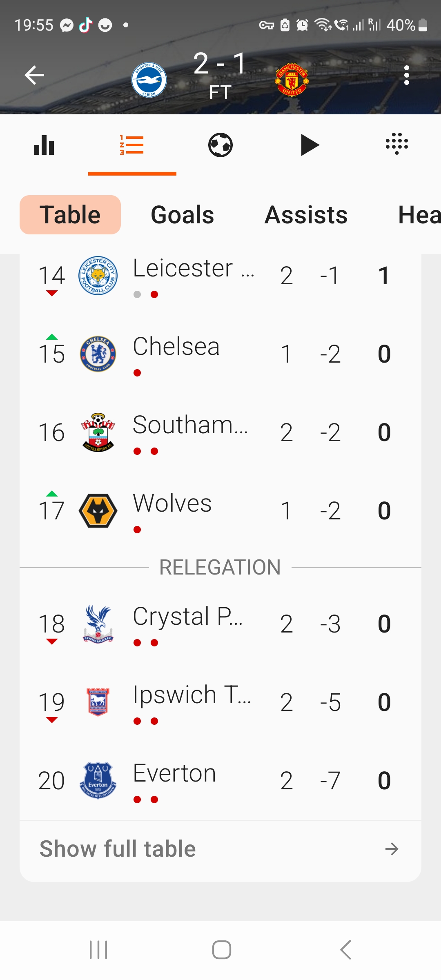Tap the back arrow in header

click(x=34, y=75)
